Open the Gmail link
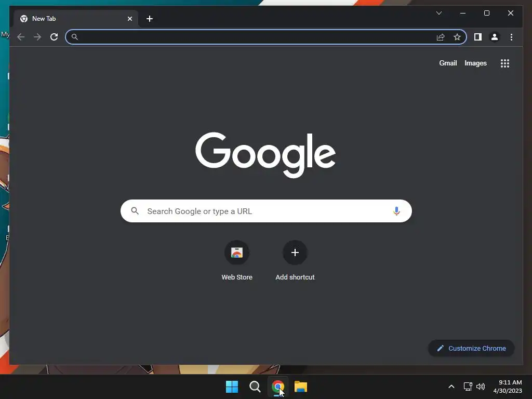This screenshot has height=399, width=532. [x=448, y=63]
